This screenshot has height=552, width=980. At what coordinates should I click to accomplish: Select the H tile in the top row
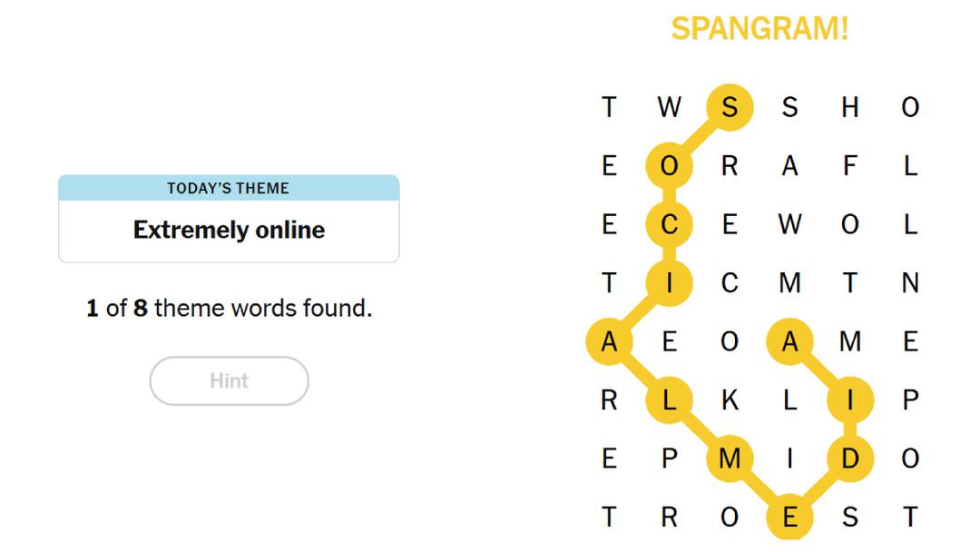851,106
